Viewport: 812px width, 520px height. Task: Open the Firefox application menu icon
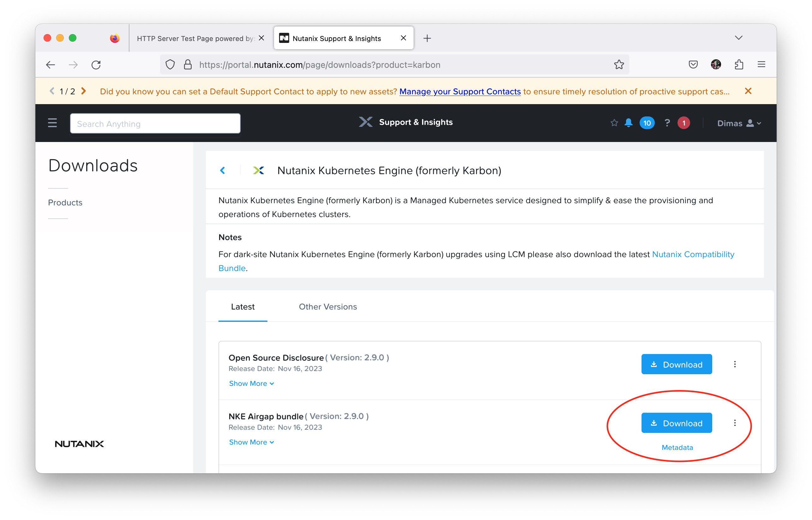(761, 64)
